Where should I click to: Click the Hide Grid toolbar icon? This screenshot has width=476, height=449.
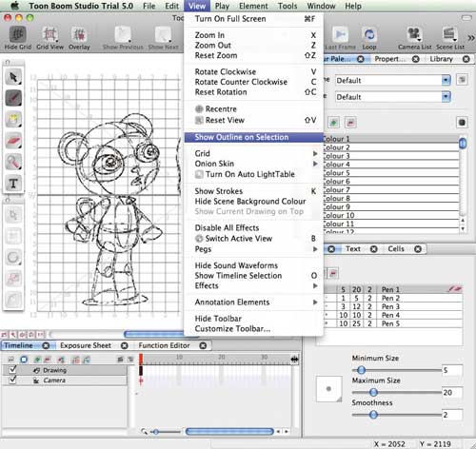tap(17, 34)
